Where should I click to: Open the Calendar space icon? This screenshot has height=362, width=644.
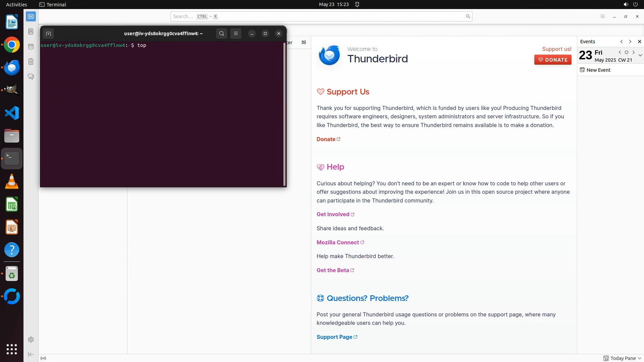coord(31,47)
